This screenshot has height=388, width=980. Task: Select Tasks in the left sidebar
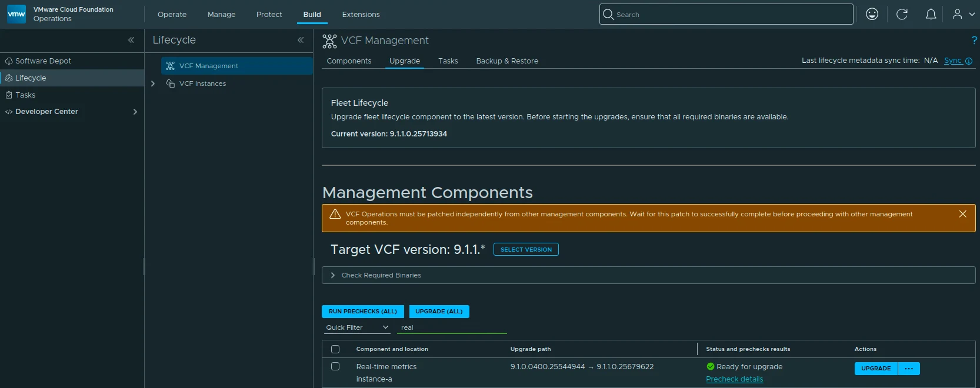click(25, 95)
